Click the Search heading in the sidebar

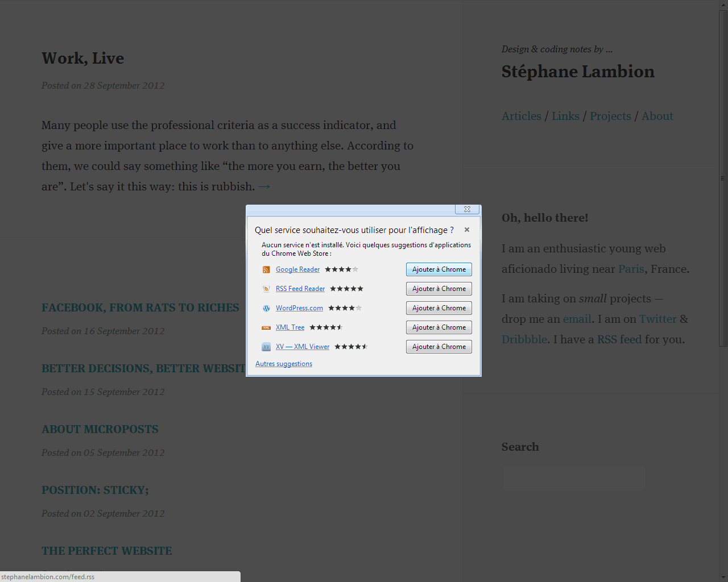520,447
